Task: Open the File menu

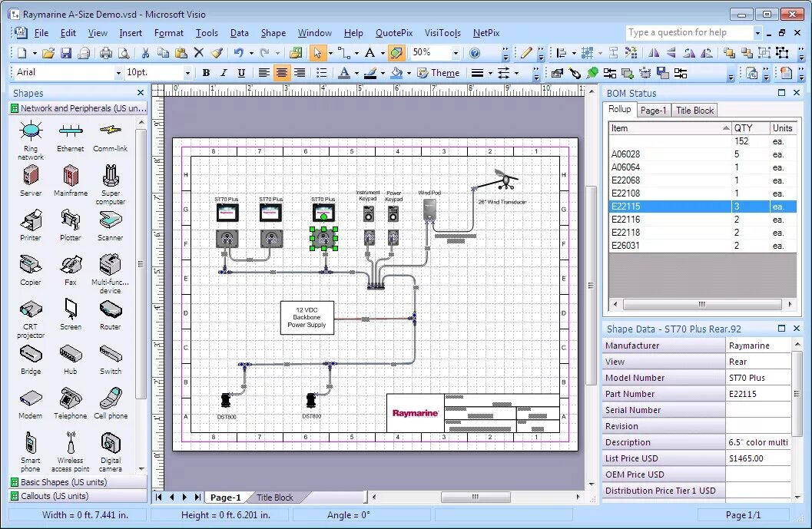Action: click(41, 32)
